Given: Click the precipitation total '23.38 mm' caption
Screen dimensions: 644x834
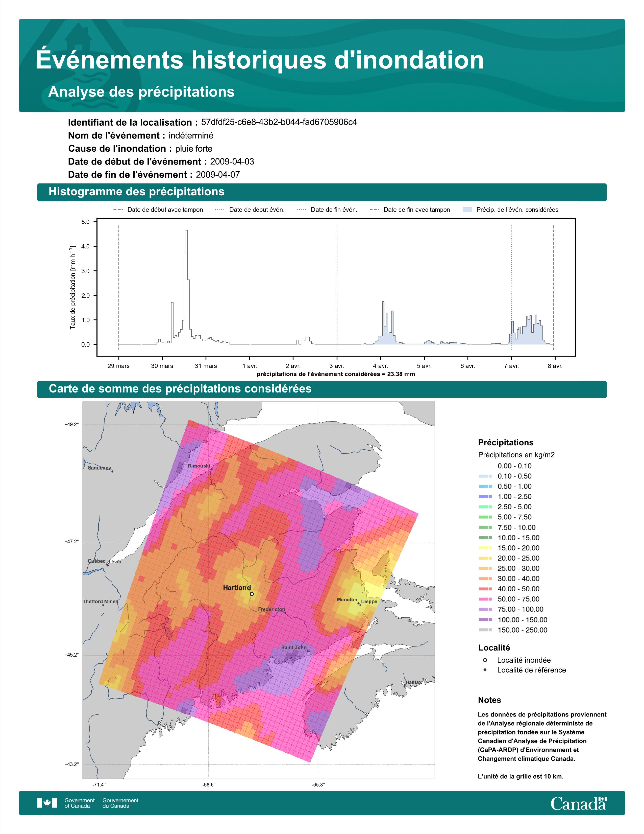Looking at the screenshot, I should [336, 374].
